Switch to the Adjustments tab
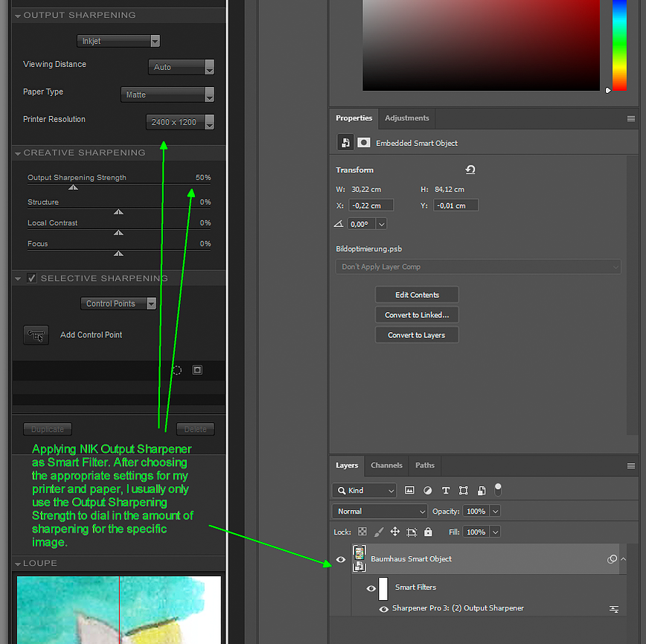 click(x=406, y=118)
